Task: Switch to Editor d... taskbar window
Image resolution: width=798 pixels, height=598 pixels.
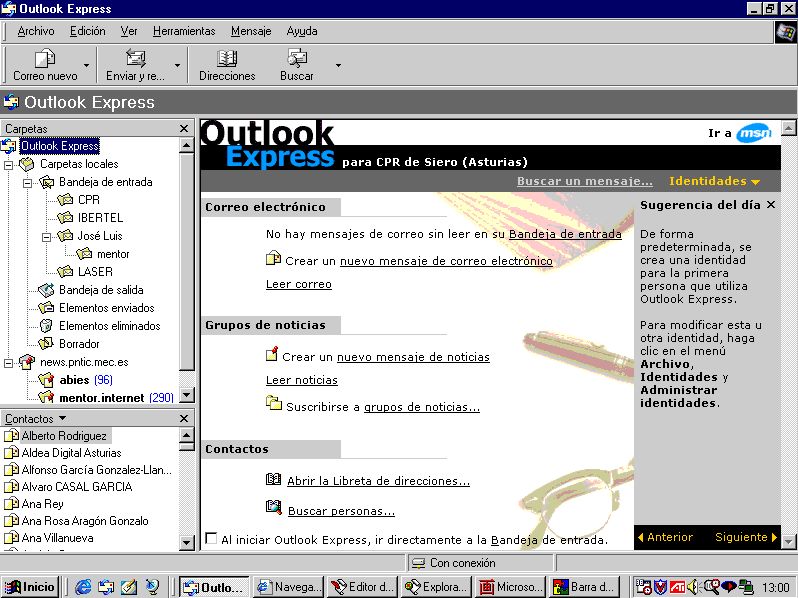Action: (363, 587)
